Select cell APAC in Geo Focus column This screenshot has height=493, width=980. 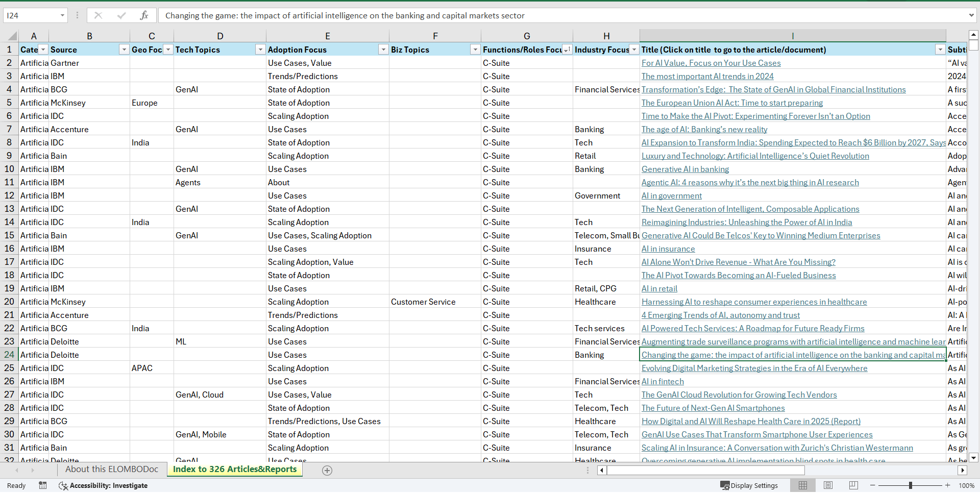152,368
